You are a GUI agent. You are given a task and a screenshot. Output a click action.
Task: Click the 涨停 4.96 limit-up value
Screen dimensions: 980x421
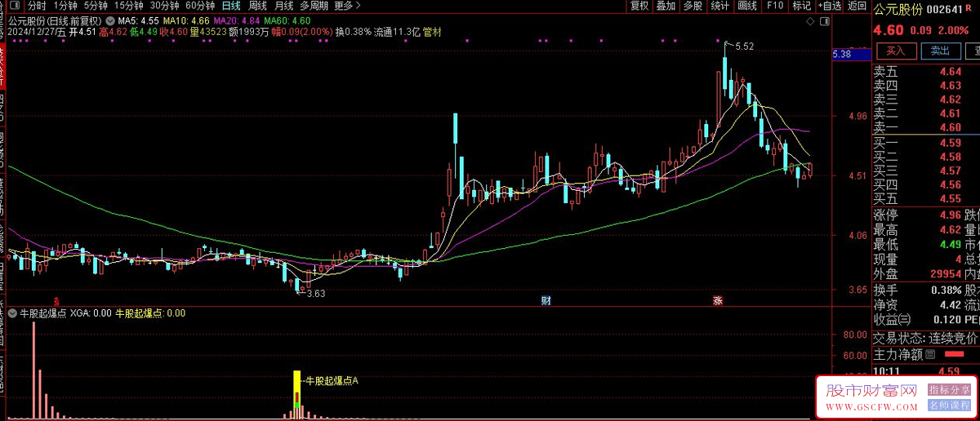(950, 215)
